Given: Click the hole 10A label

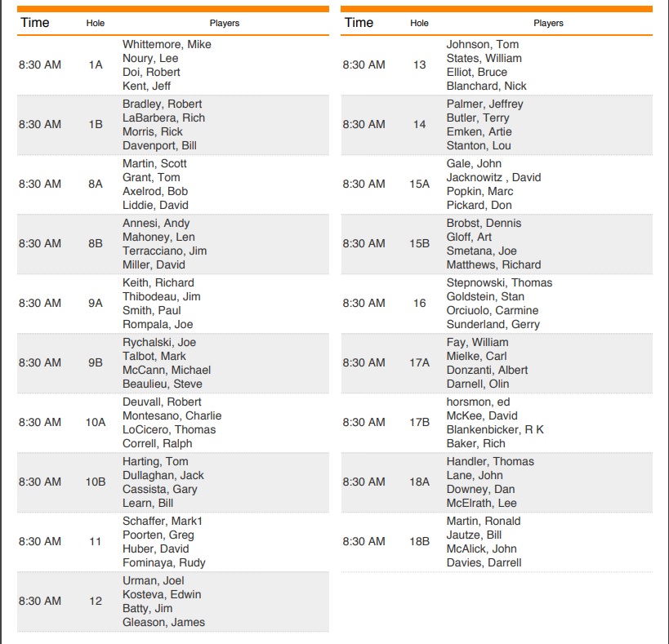Looking at the screenshot, I should tap(96, 422).
